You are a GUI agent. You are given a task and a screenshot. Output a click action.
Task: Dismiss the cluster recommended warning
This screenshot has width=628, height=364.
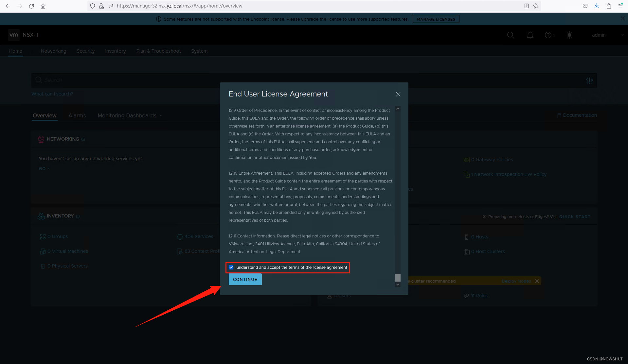(x=537, y=281)
